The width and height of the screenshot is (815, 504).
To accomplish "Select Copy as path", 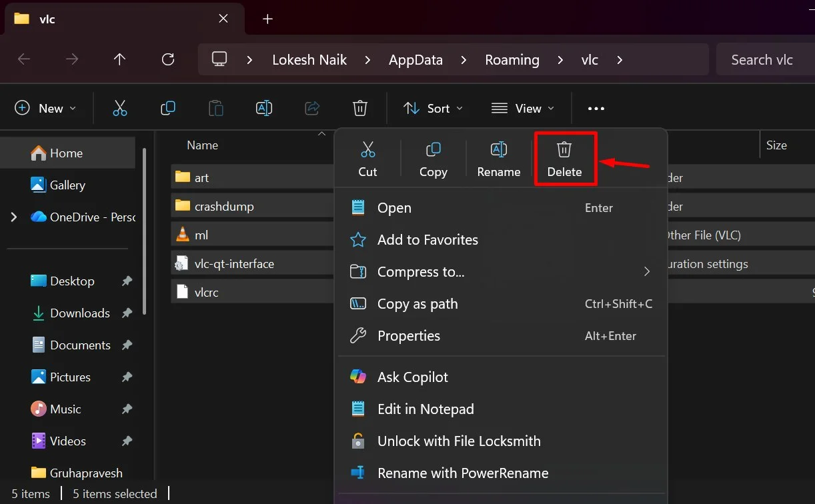I will tap(501, 304).
